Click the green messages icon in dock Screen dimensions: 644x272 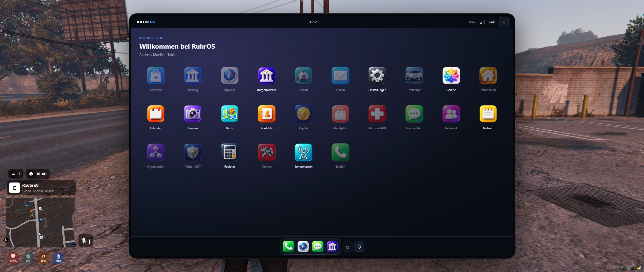[x=318, y=247]
